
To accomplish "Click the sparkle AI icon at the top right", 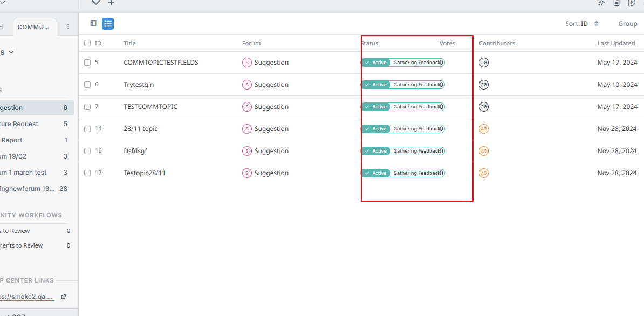I will 601,3.
